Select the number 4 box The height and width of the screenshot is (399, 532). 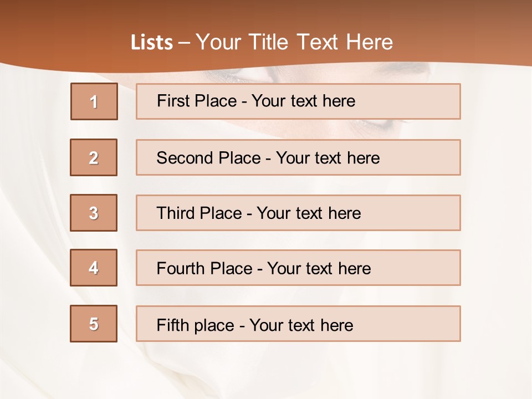pos(94,268)
